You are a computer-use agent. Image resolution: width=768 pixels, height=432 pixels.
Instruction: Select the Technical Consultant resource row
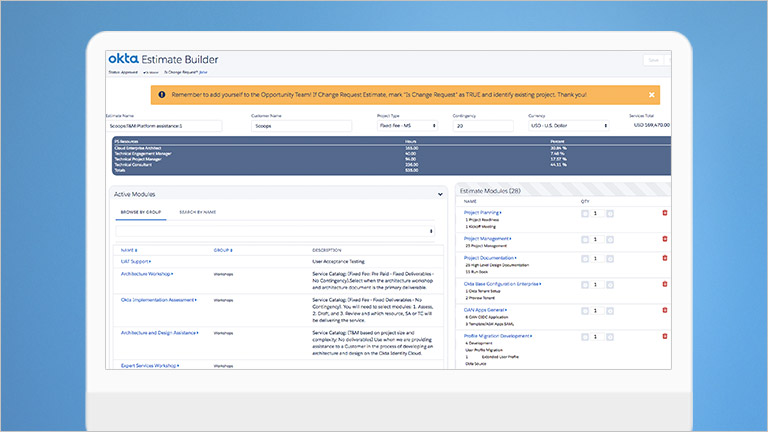[x=391, y=165]
